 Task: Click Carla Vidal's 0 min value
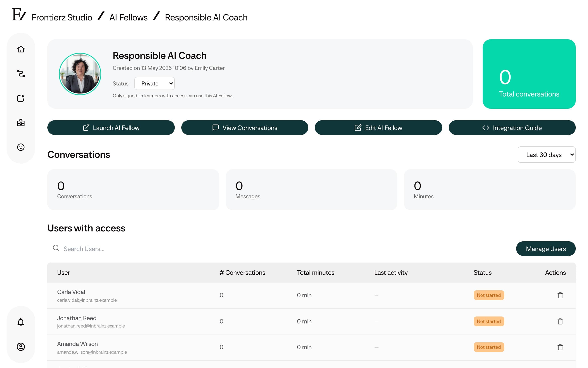click(x=304, y=295)
